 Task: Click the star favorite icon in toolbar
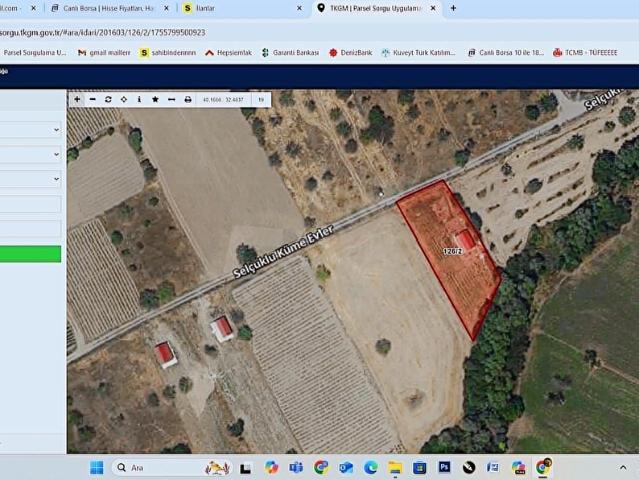pos(155,100)
